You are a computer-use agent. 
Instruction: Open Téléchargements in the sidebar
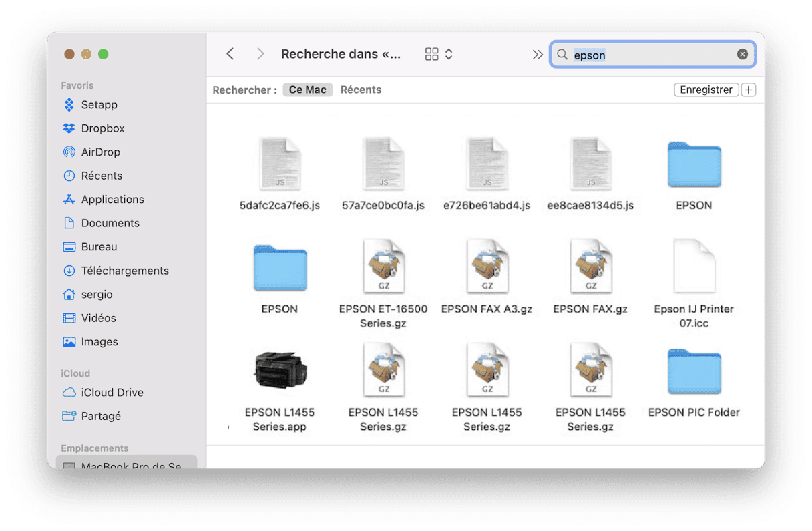124,271
